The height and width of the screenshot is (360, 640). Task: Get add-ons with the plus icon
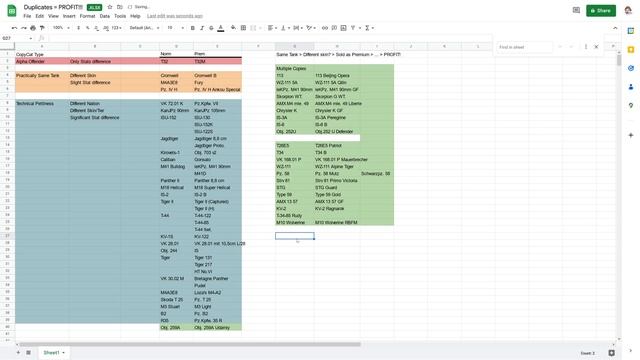click(631, 135)
